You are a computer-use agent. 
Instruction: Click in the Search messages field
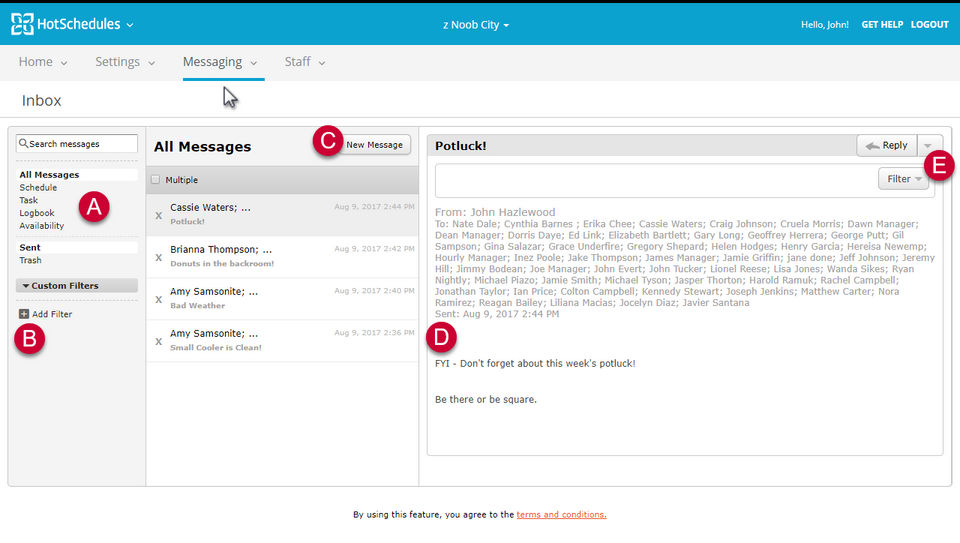(x=77, y=143)
